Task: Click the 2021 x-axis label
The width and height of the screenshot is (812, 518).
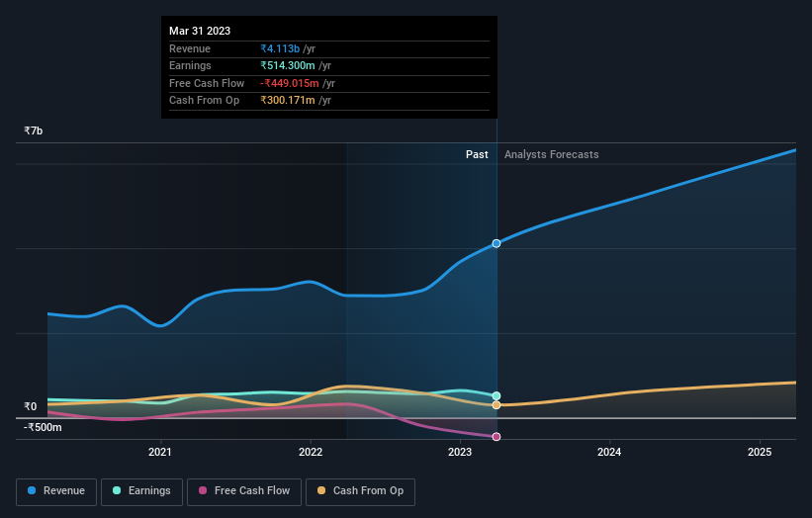Action: (x=160, y=452)
